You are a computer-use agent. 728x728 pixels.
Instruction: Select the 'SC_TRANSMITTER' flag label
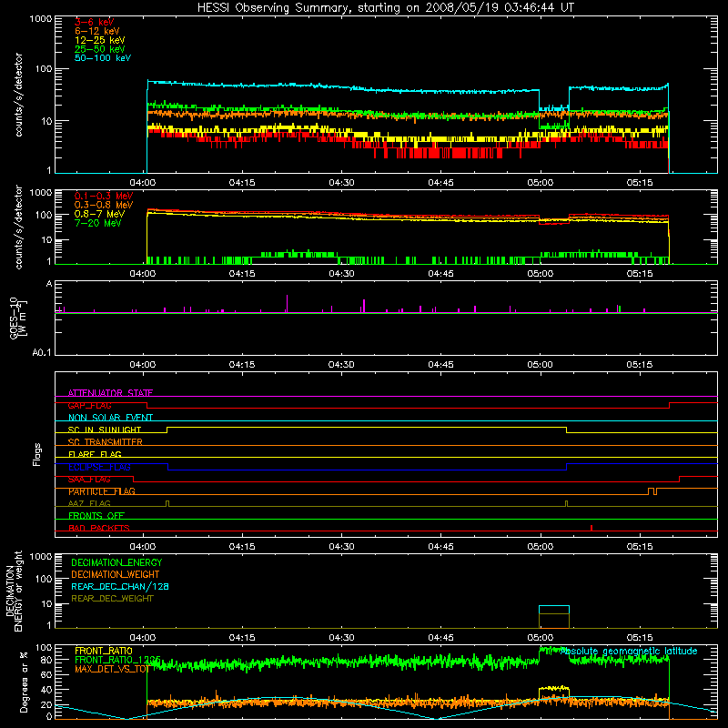point(105,442)
